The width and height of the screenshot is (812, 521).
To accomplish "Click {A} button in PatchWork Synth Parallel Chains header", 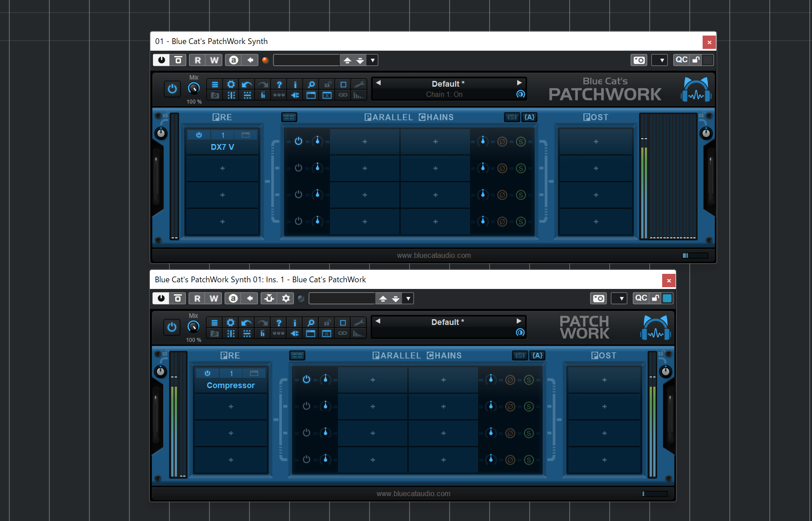I will pyautogui.click(x=529, y=117).
